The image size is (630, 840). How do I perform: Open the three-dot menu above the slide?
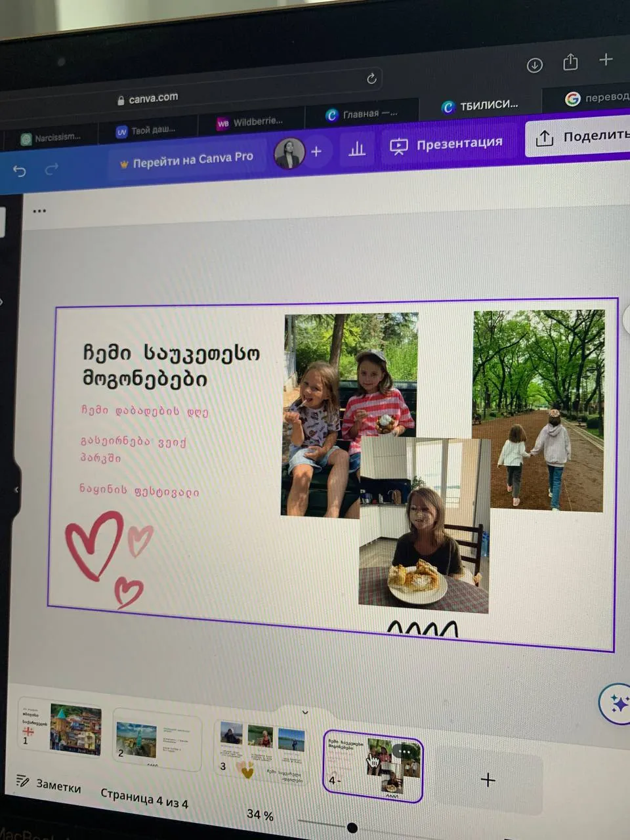coord(39,211)
